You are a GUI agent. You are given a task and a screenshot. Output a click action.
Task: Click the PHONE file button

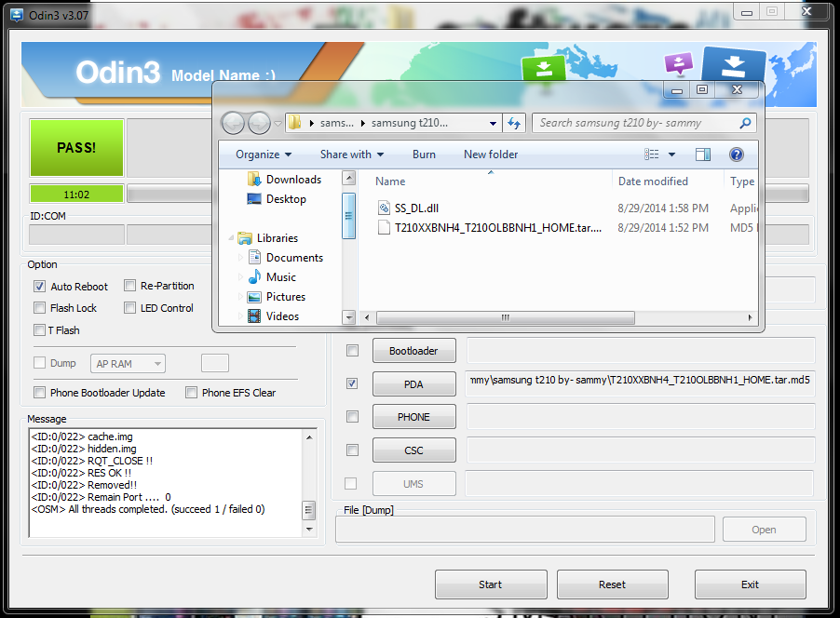414,417
